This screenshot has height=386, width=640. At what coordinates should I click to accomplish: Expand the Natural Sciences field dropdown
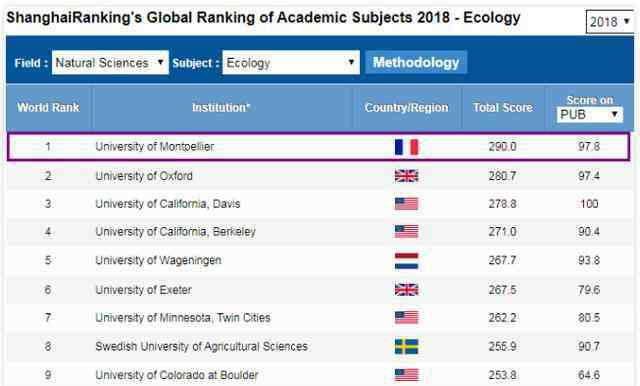tap(110, 62)
